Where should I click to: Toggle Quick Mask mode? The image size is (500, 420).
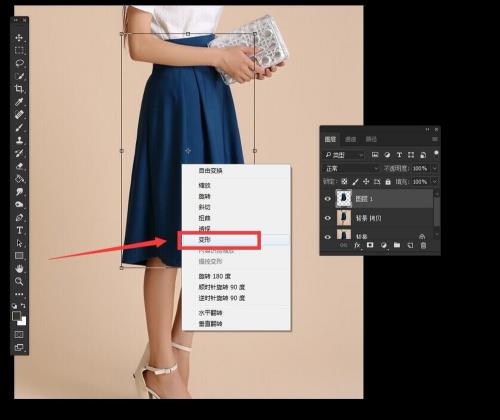[19, 334]
